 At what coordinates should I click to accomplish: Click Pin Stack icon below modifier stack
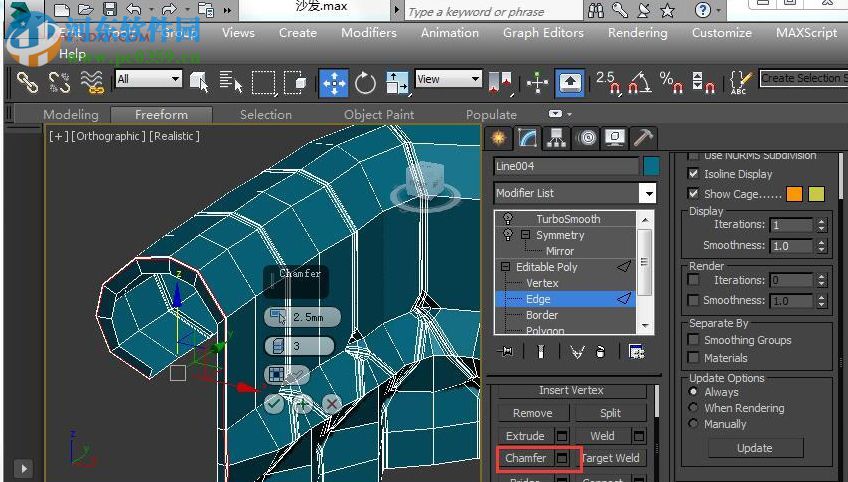point(507,352)
